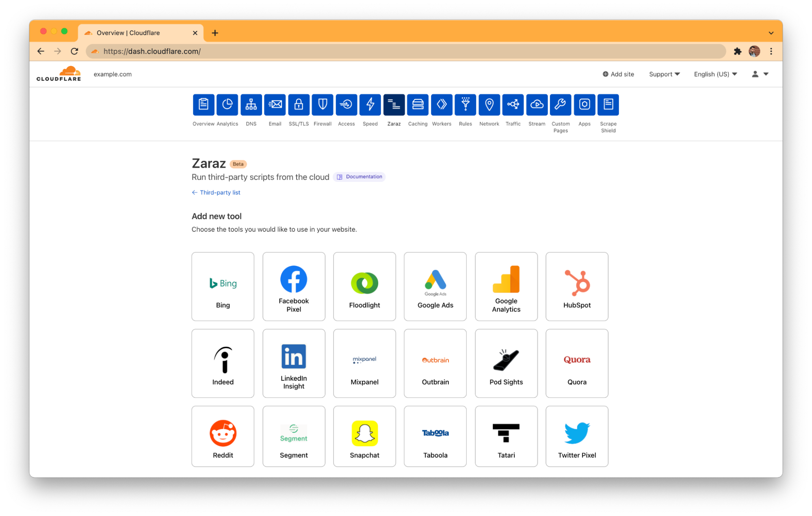Click the Add site button

[619, 73]
